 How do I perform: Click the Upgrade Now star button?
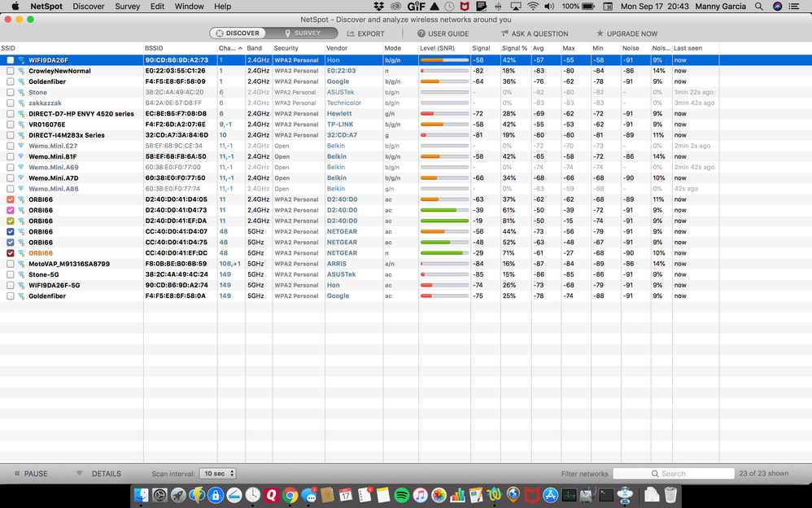626,34
